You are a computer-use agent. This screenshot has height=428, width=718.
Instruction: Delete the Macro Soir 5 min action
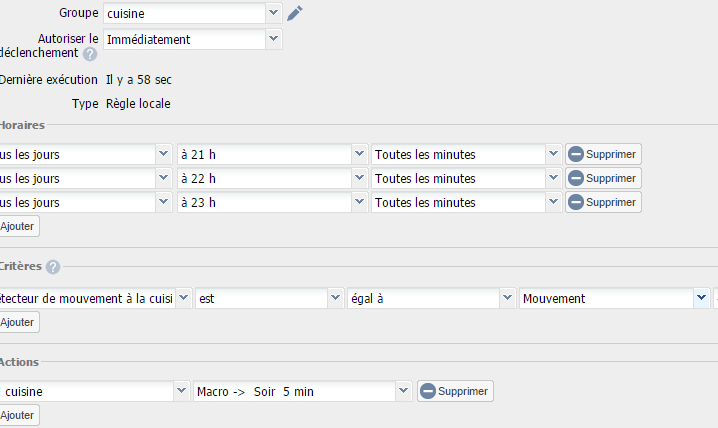pos(455,391)
